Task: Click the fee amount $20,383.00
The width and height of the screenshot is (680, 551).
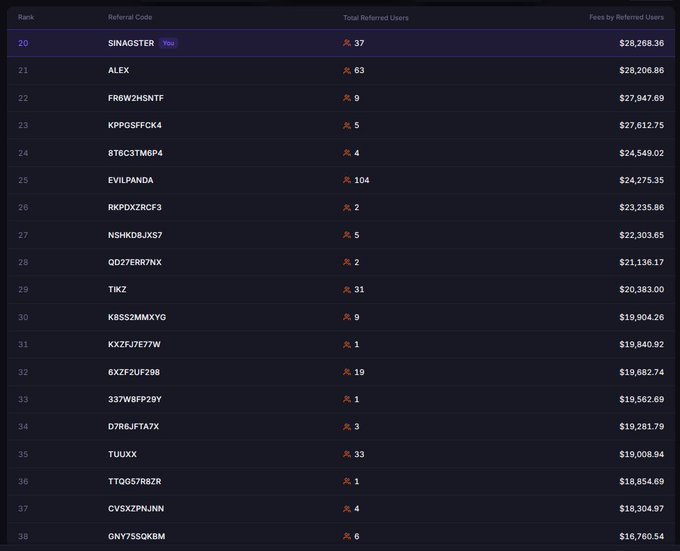Action: click(641, 290)
